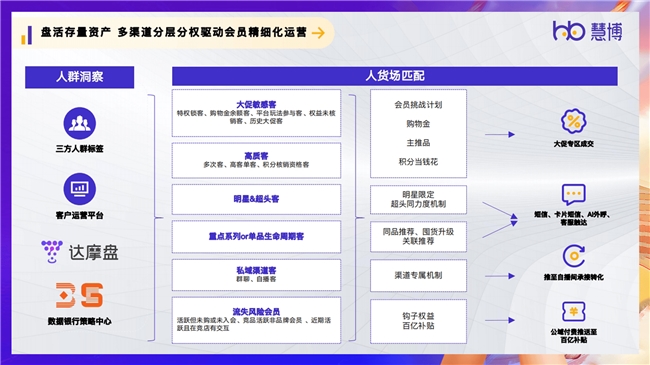The width and height of the screenshot is (650, 365).
Task: Click the 重点系列or单品生命周期客 box
Action: [x=256, y=237]
